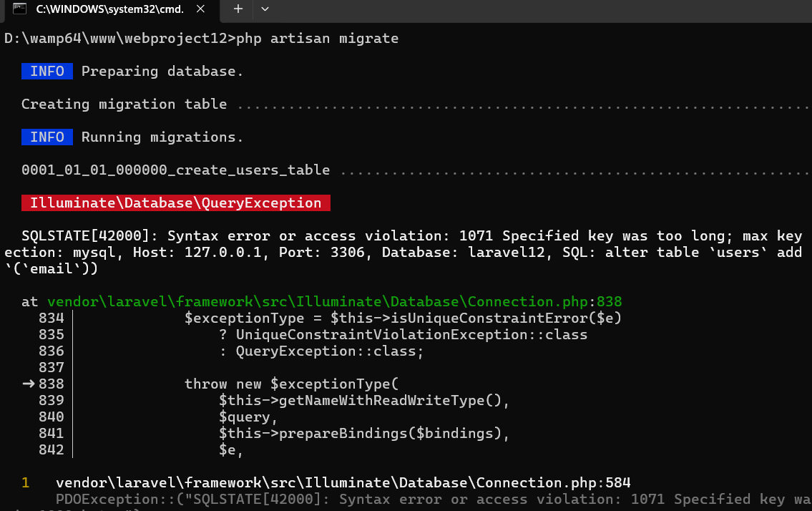Click '1071 Specified key was too long' text
The height and width of the screenshot is (511, 812).
[x=595, y=235]
